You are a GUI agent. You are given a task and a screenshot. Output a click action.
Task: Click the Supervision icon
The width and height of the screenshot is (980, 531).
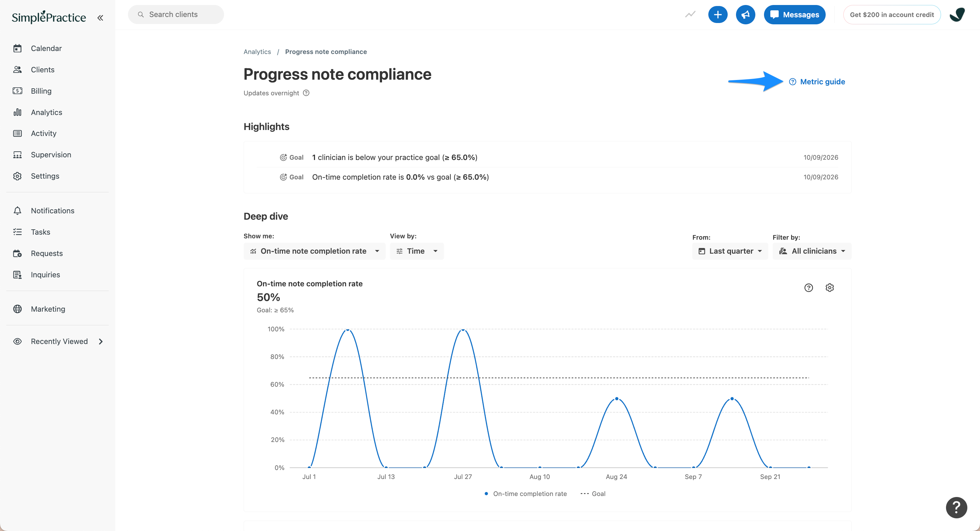17,154
